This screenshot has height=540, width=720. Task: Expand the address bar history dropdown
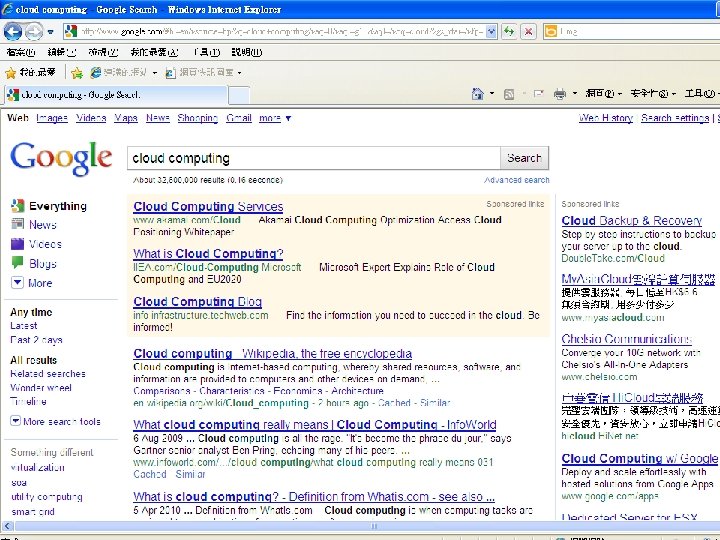coord(491,32)
